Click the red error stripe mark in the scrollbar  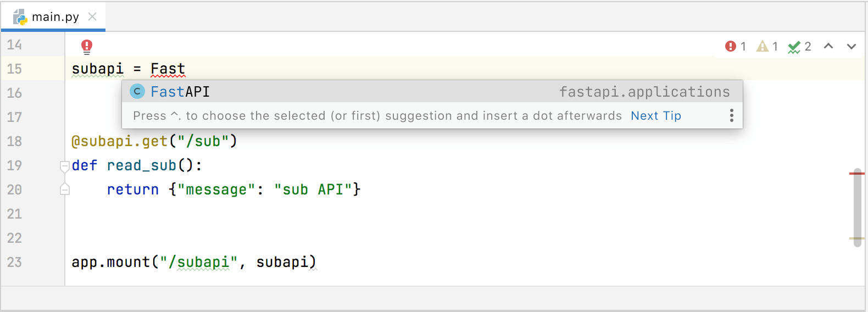click(857, 174)
